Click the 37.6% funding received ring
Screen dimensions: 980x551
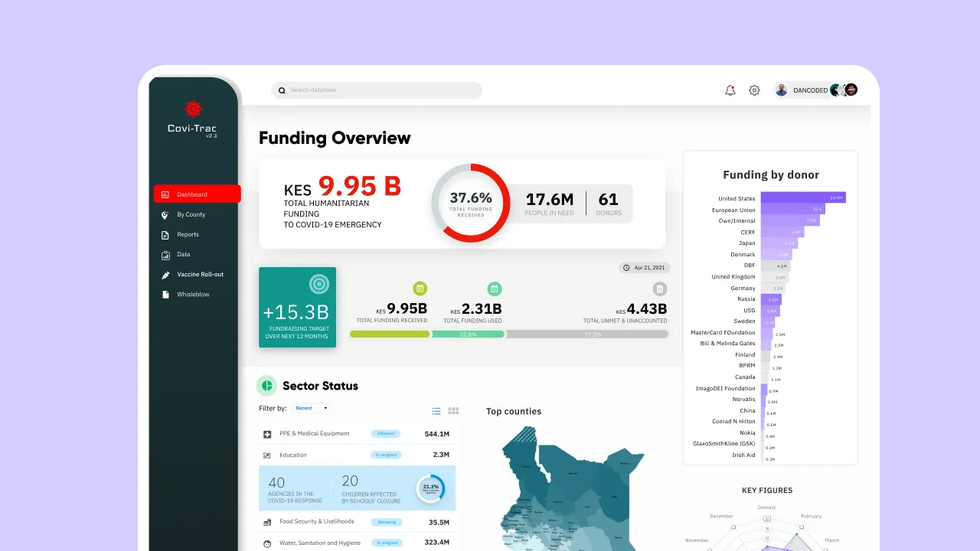click(x=471, y=203)
